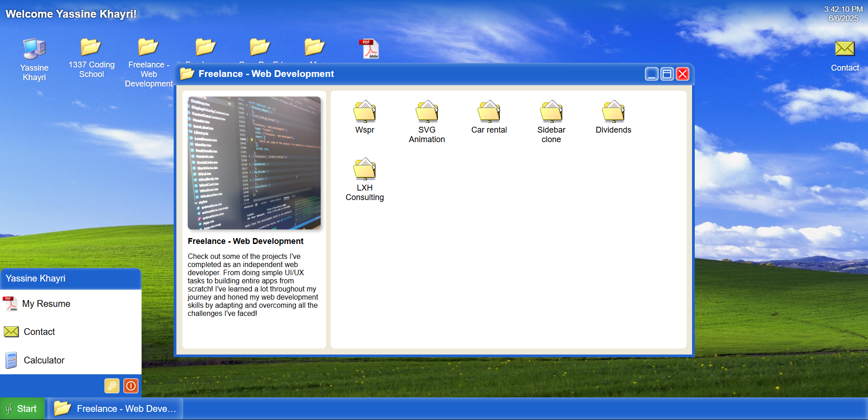Open the Sidebar clone folder
Viewport: 868px width, 420px height.
click(551, 122)
